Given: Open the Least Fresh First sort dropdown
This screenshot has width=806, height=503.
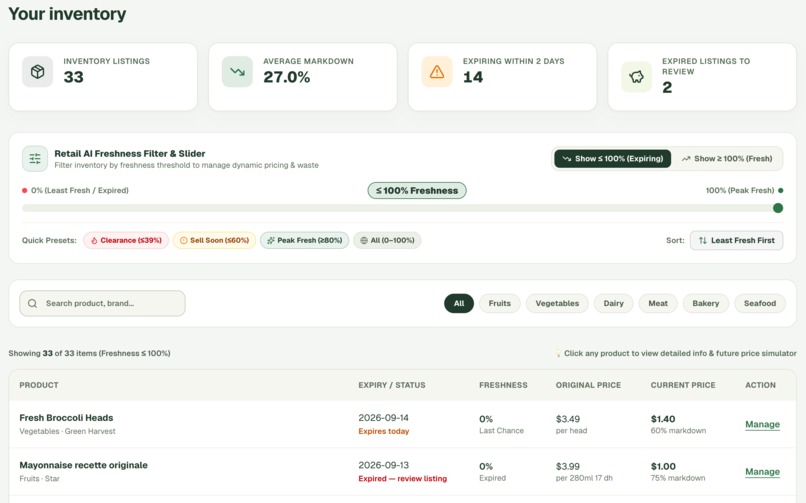Looking at the screenshot, I should [736, 240].
